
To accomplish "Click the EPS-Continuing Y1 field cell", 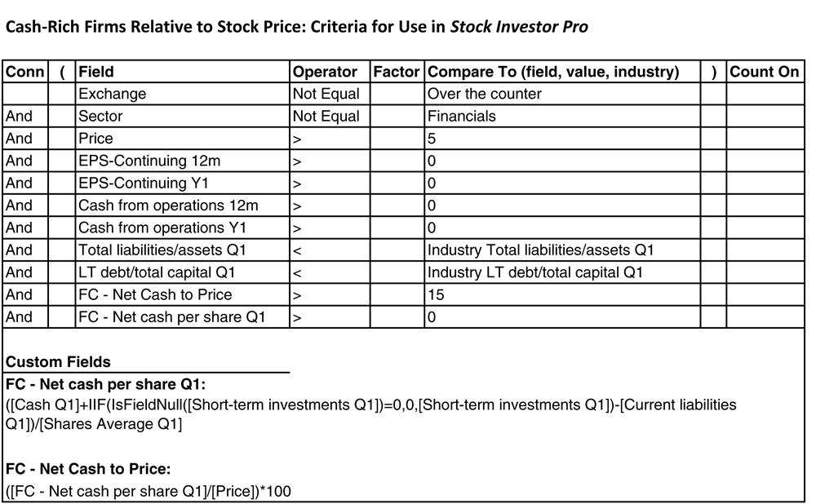I will 182,183.
